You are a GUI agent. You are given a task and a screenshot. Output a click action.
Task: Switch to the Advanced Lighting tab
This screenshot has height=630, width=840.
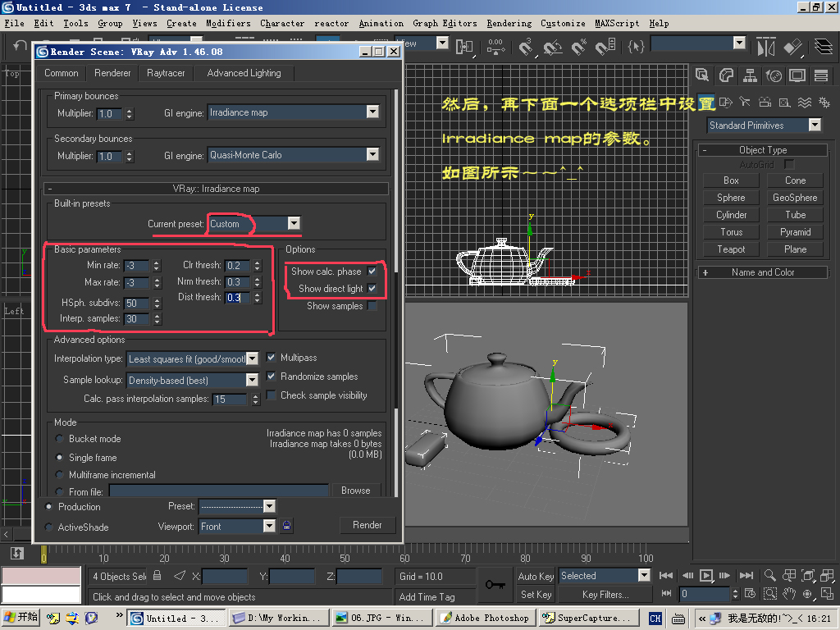pyautogui.click(x=244, y=73)
